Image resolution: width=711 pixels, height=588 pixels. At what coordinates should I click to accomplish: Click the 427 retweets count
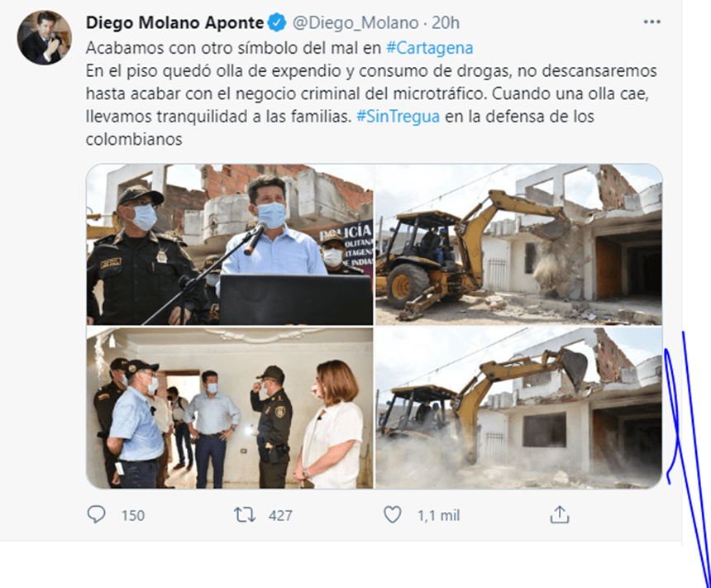point(280,515)
